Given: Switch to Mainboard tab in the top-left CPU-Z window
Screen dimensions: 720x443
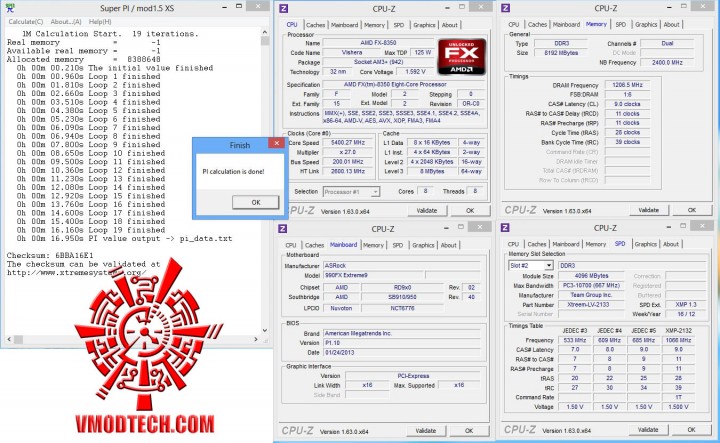Looking at the screenshot, I should [344, 25].
